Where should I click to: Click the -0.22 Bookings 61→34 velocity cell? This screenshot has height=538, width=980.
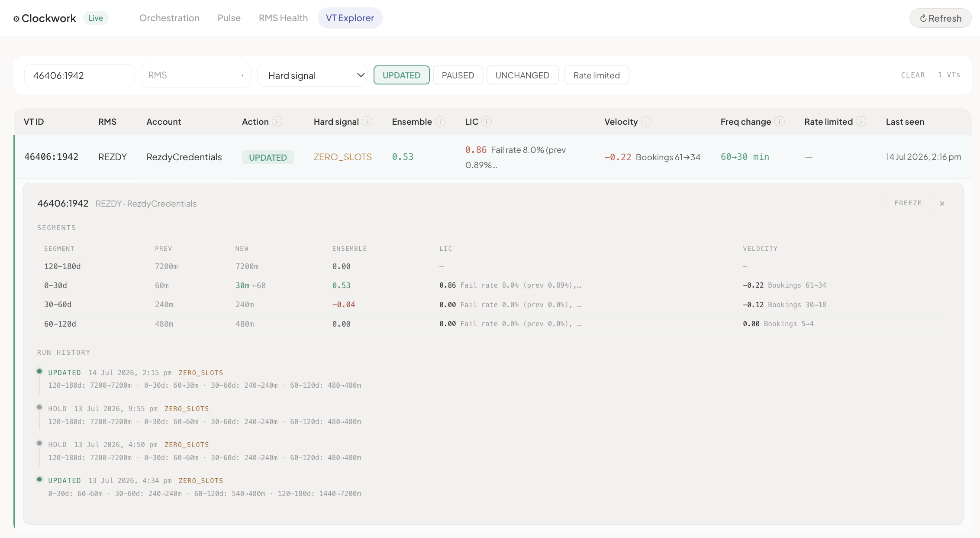652,157
